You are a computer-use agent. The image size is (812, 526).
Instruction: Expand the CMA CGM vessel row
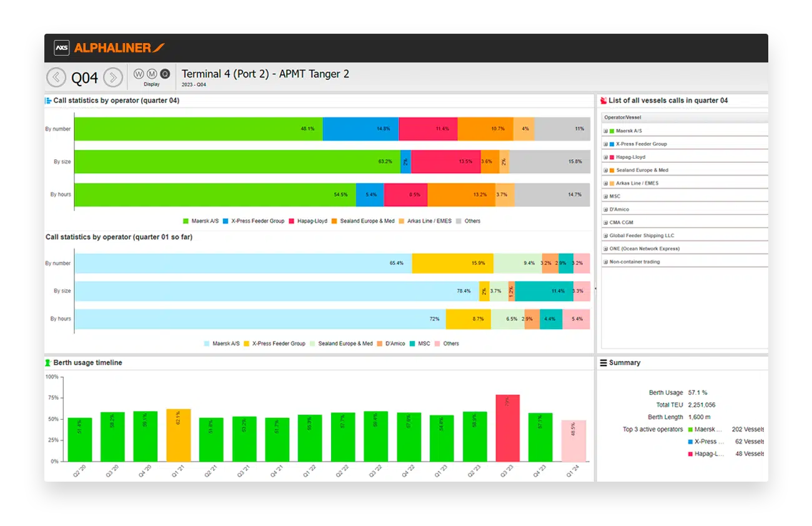click(x=605, y=223)
